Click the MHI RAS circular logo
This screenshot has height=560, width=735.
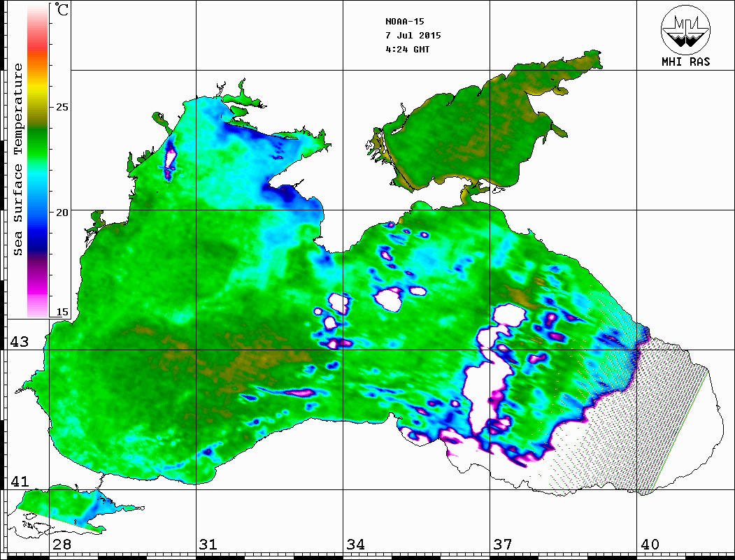coord(685,30)
